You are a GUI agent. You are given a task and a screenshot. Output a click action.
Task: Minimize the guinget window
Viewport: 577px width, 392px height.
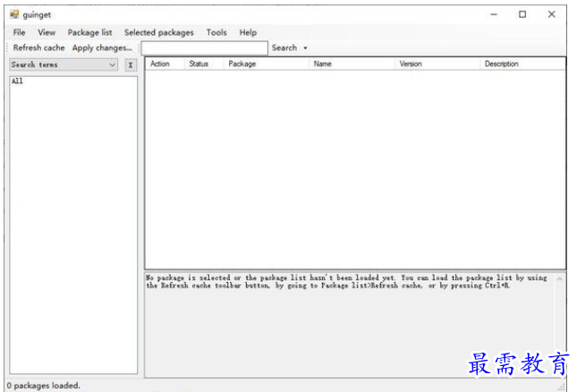(494, 14)
